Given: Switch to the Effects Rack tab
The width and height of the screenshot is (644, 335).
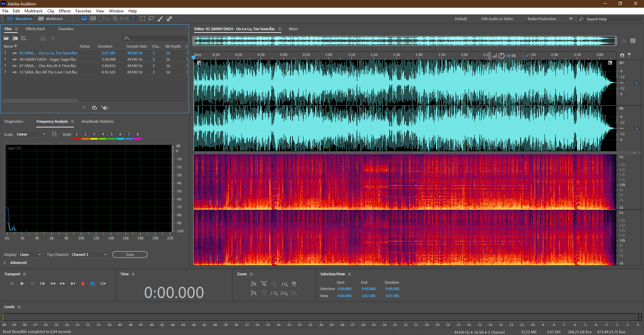Looking at the screenshot, I should (x=35, y=29).
